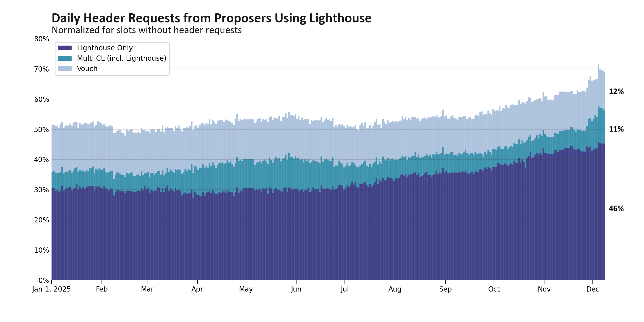644x322 pixels.
Task: Click the 'Lighthouse Only' legend label
Action: [105, 48]
